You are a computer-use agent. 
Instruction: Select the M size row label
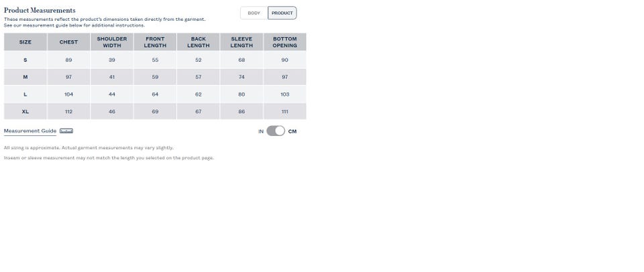click(x=25, y=77)
